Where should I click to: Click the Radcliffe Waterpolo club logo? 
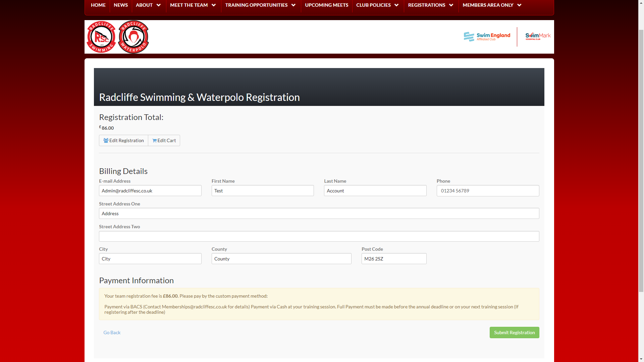point(133,37)
